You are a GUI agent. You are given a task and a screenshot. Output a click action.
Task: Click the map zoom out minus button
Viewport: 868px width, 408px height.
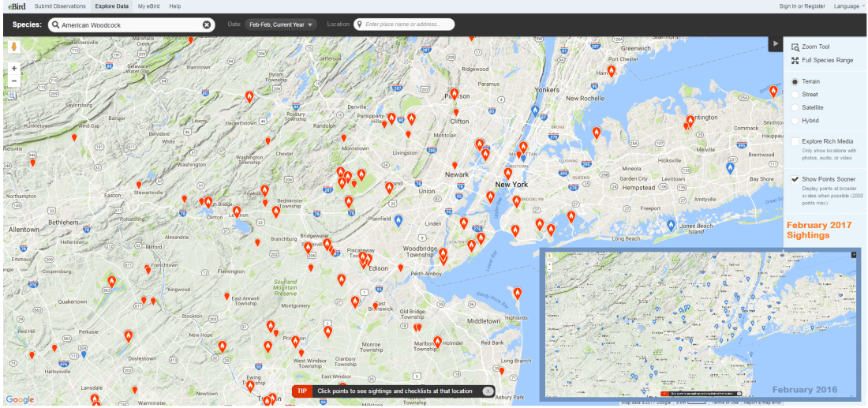click(x=14, y=80)
